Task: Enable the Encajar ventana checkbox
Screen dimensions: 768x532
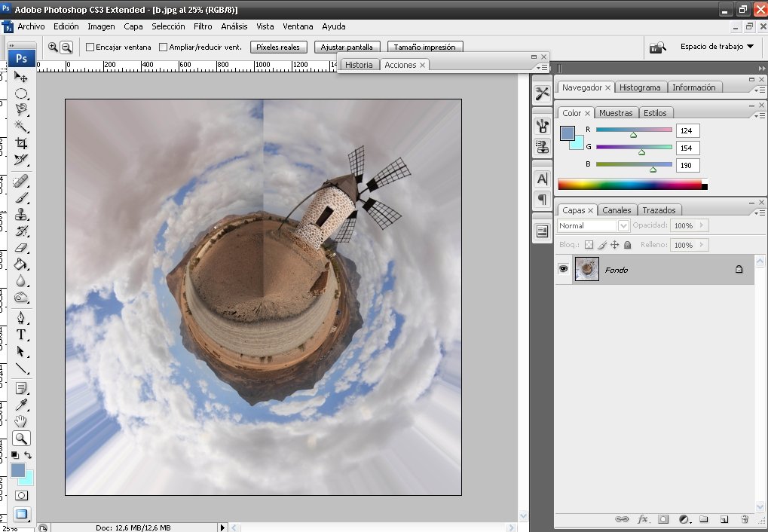Action: (90, 47)
